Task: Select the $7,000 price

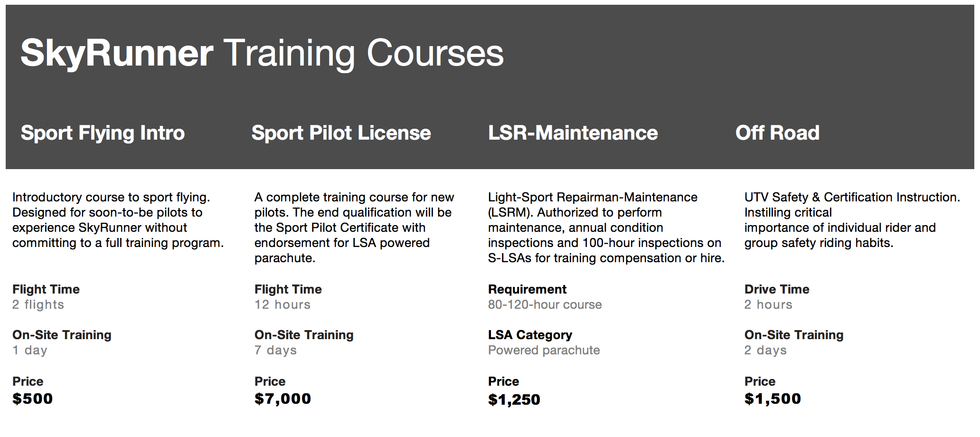Action: pyautogui.click(x=283, y=399)
